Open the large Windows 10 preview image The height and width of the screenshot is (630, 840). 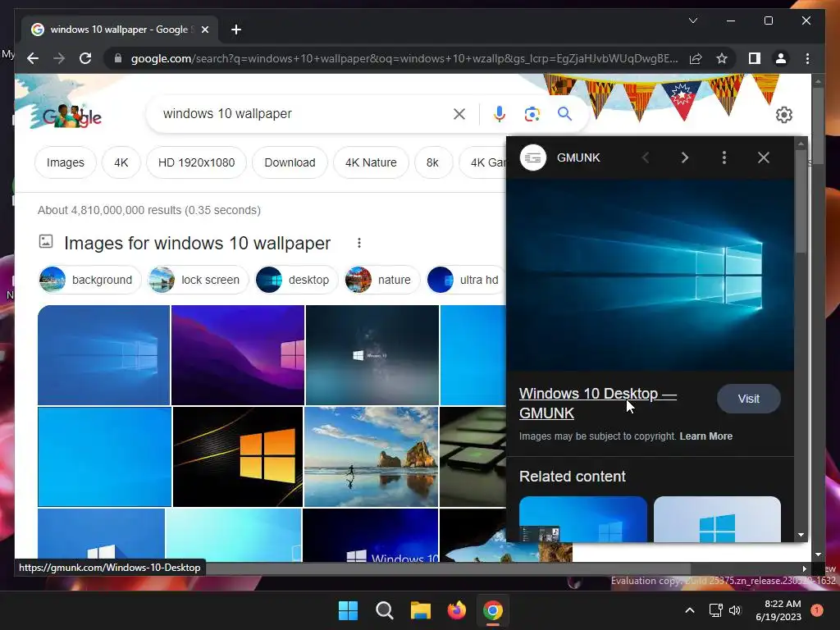(x=650, y=276)
